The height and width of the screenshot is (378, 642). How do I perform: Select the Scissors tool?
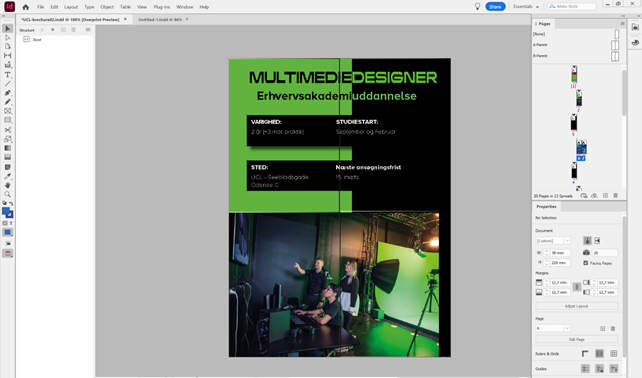point(7,130)
